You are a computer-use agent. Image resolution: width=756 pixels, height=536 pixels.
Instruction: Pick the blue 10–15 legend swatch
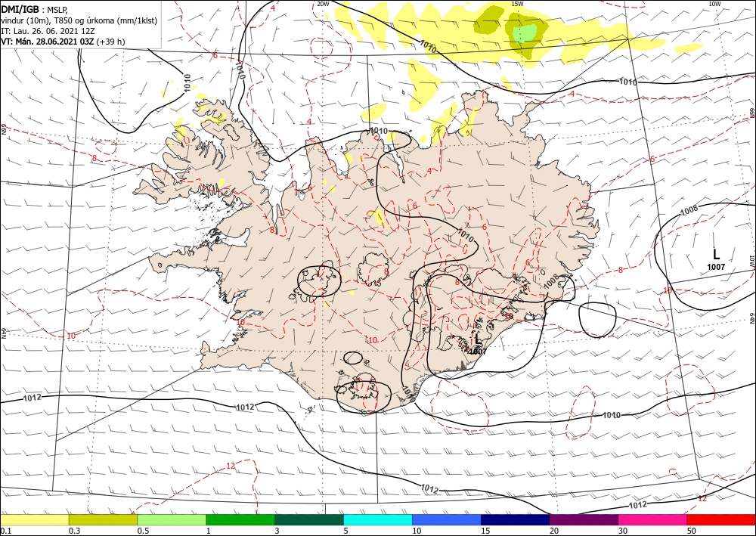tap(447, 519)
